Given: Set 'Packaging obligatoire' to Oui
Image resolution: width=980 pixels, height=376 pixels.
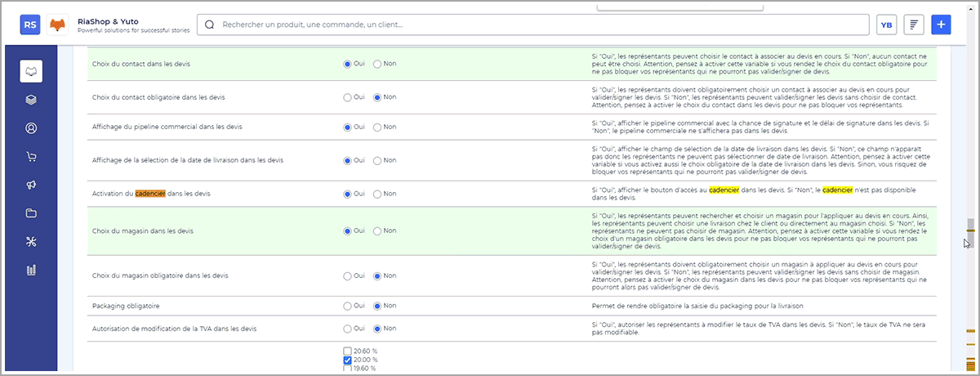Looking at the screenshot, I should [348, 306].
